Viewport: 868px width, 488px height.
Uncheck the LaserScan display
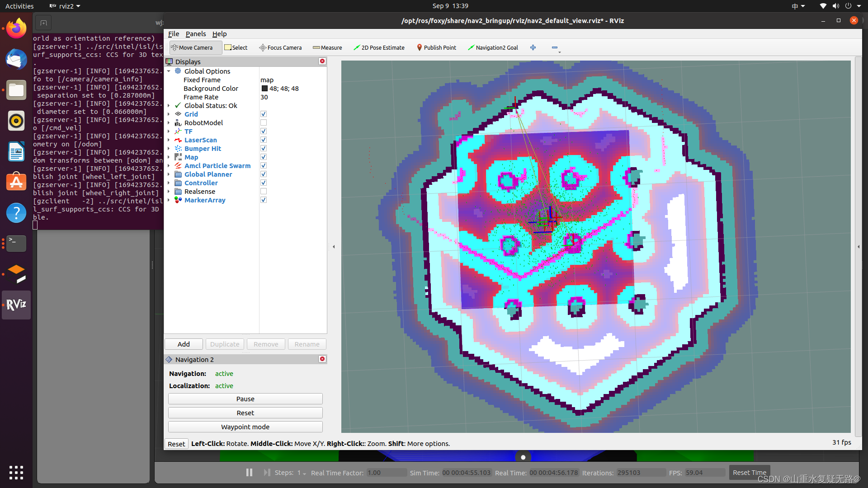[x=264, y=140]
